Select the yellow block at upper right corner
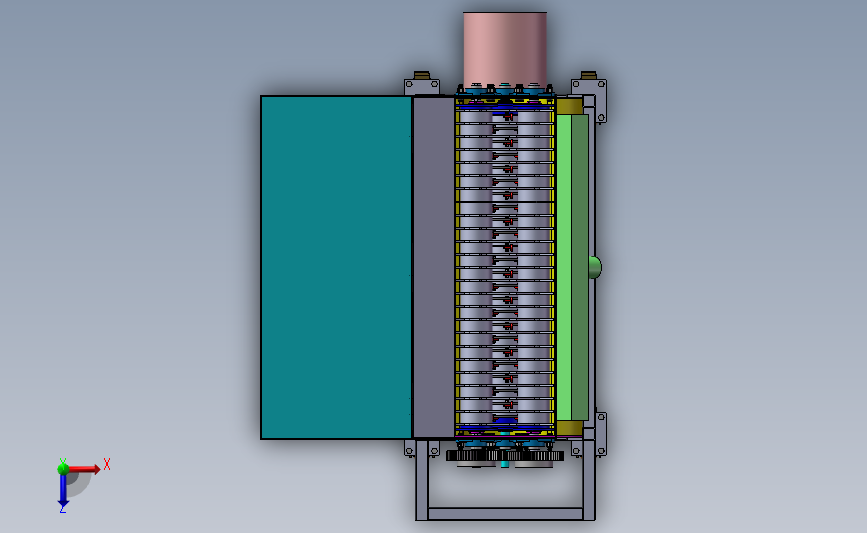867x533 pixels. tap(570, 106)
